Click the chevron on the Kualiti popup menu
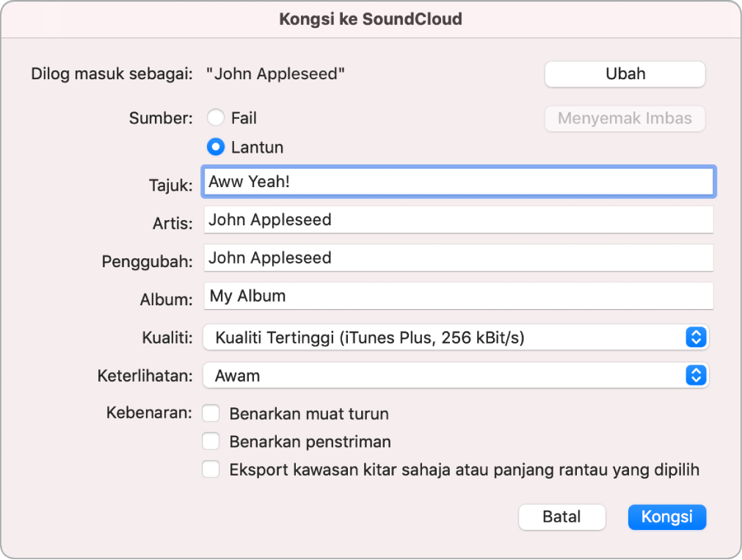Viewport: 742px width, 560px height. coord(697,337)
